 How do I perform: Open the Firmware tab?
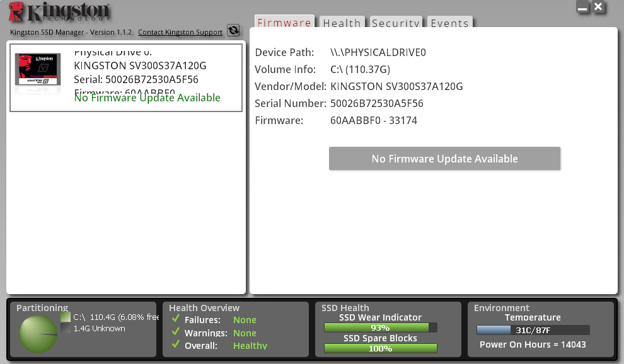(284, 22)
